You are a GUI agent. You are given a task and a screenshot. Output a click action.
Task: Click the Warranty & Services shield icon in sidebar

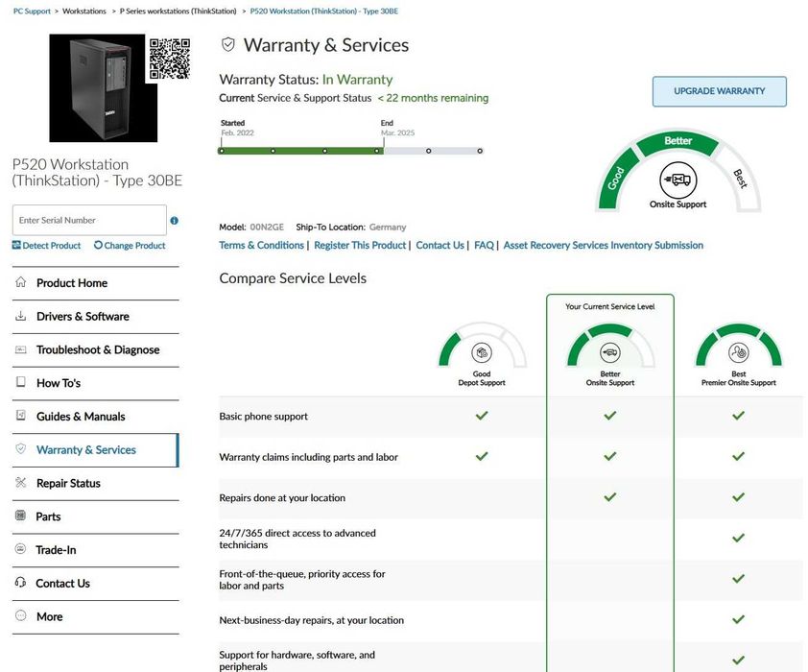point(20,449)
